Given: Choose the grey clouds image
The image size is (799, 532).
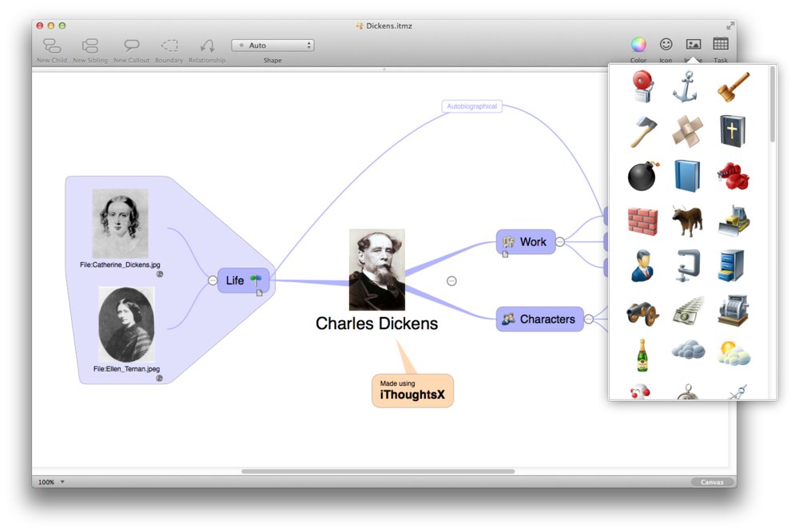Looking at the screenshot, I should tap(689, 351).
